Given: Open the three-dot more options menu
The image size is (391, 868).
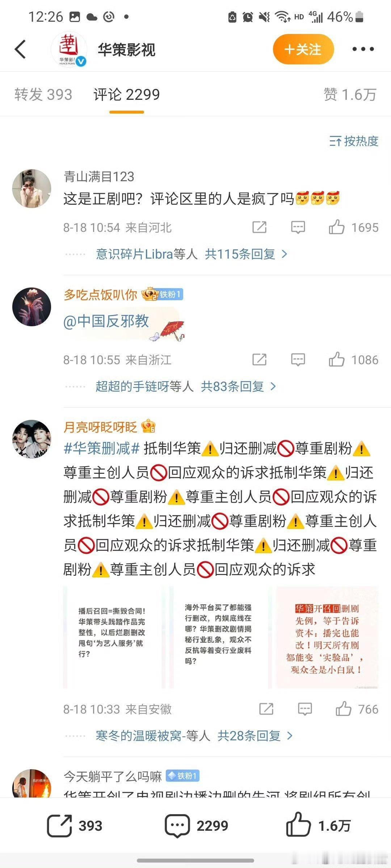Looking at the screenshot, I should [363, 49].
